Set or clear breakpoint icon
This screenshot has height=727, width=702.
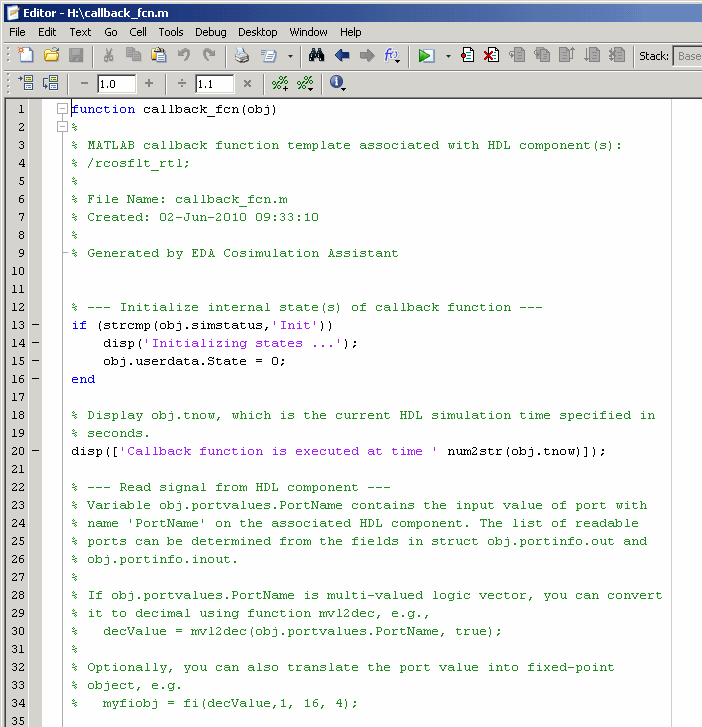pos(467,56)
